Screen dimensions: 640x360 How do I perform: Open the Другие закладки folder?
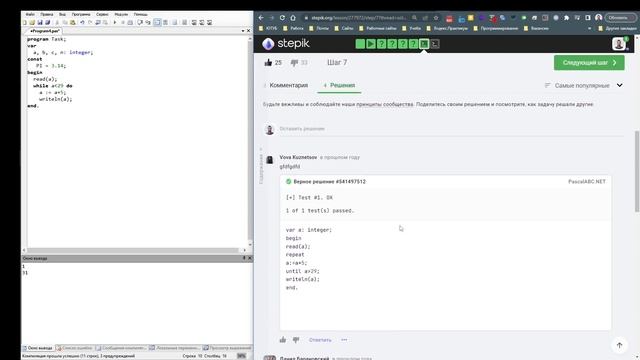point(617,29)
